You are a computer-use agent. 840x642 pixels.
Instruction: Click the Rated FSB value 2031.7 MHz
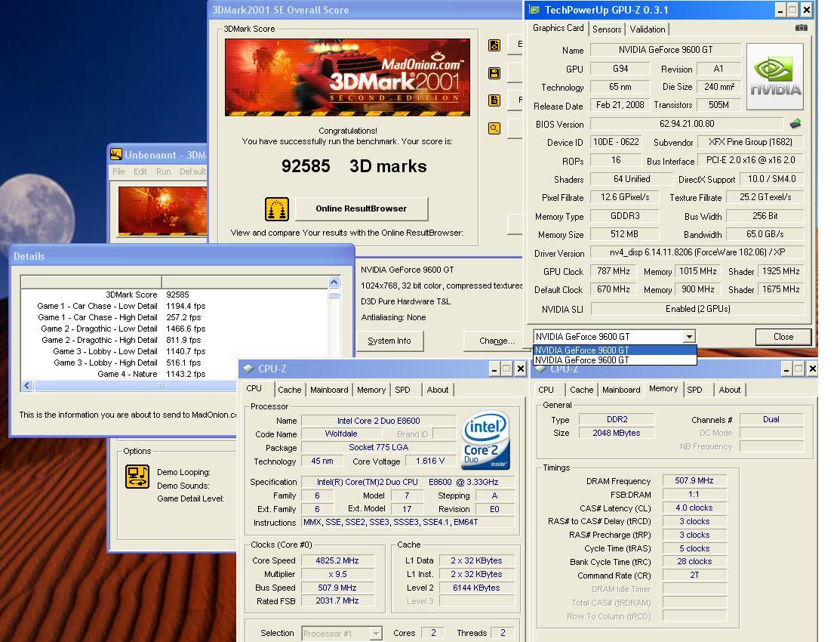point(337,600)
